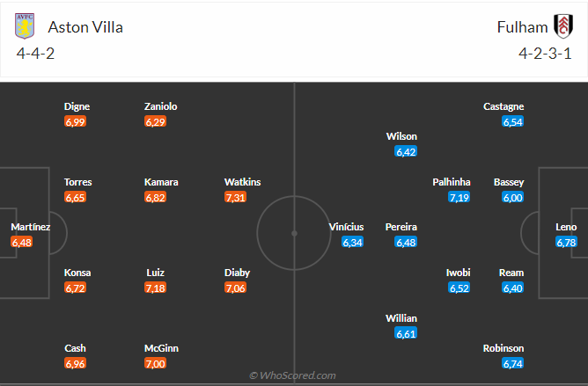Select McGinn on the pitch
The width and height of the screenshot is (588, 386).
tap(161, 348)
